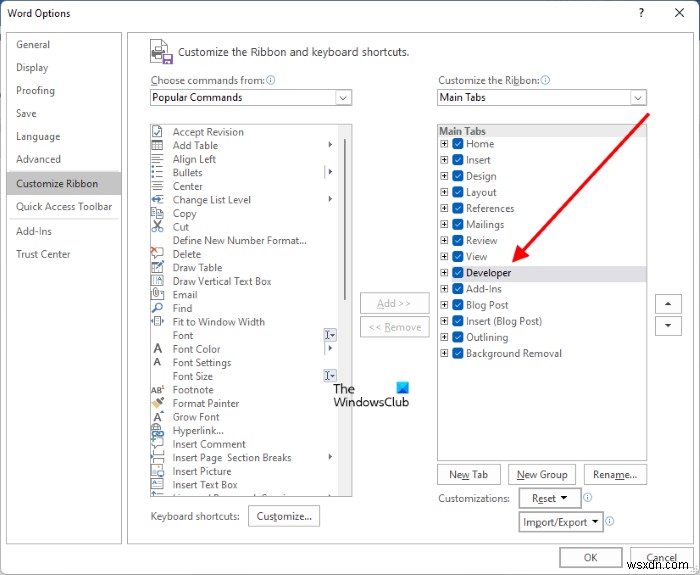
Task: Click the New Tab button
Action: [469, 474]
